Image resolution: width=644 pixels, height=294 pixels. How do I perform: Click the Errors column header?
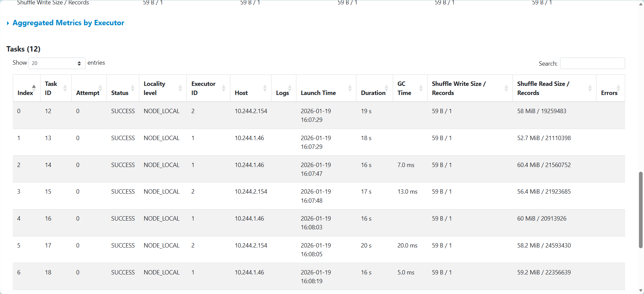click(609, 93)
